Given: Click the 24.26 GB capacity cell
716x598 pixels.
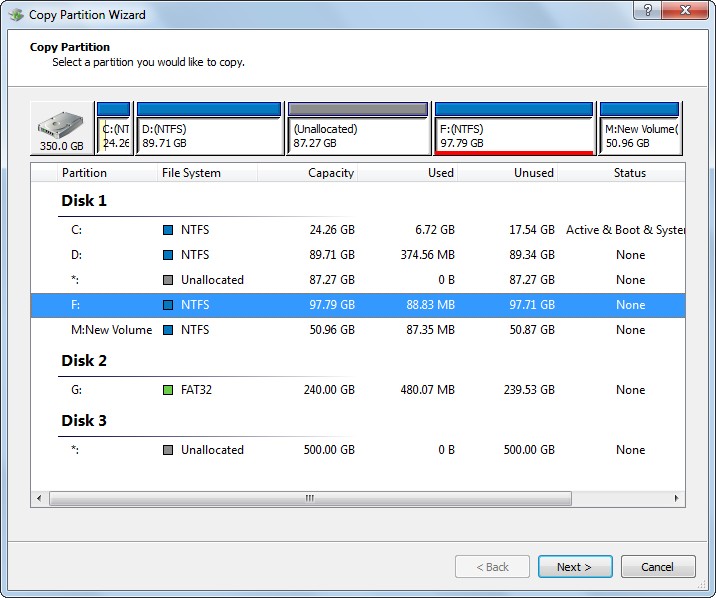Looking at the screenshot, I should (x=332, y=230).
